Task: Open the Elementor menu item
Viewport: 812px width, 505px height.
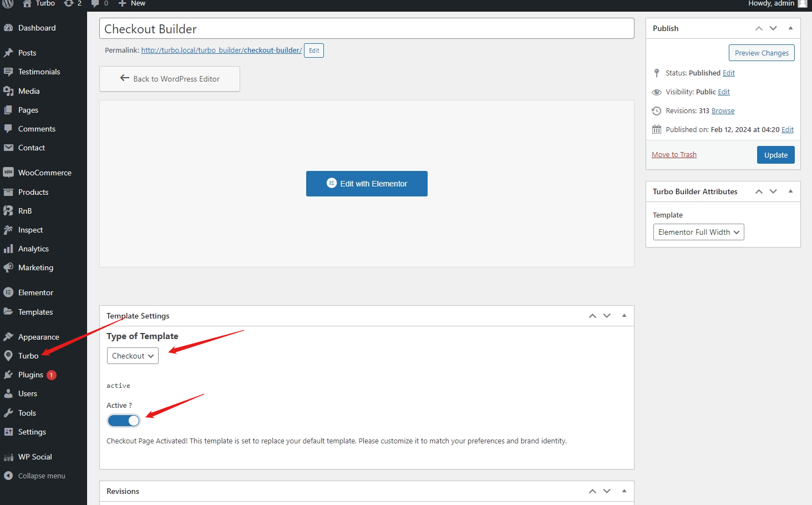Action: coord(43,292)
